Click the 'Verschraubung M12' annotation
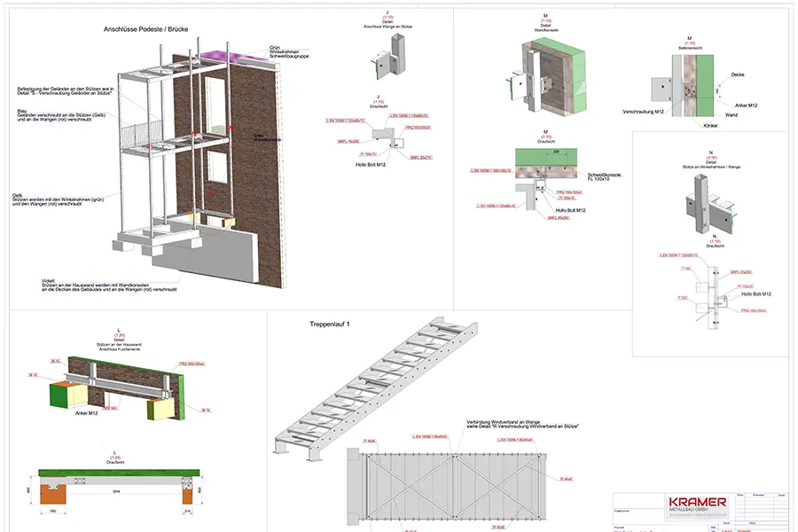The image size is (798, 532). click(x=647, y=113)
